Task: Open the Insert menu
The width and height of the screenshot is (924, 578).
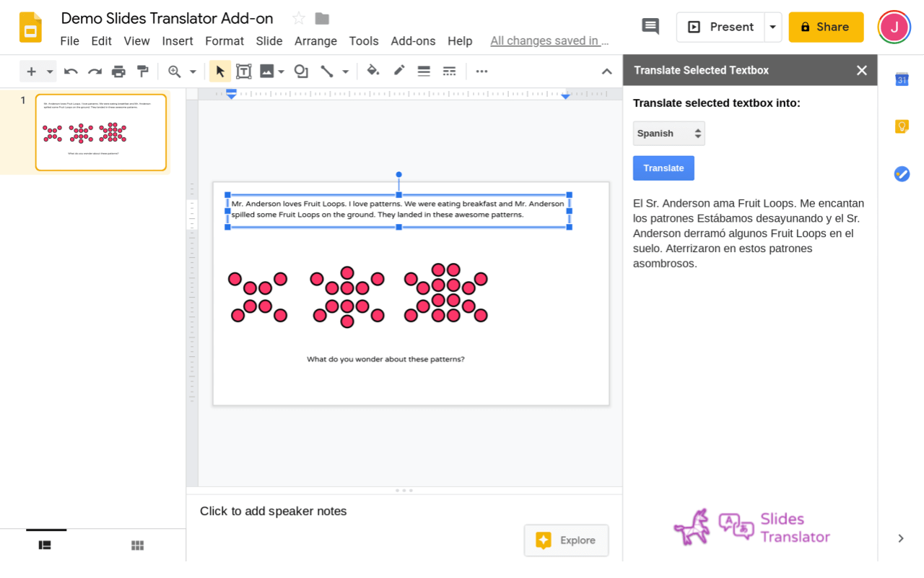Action: [178, 41]
